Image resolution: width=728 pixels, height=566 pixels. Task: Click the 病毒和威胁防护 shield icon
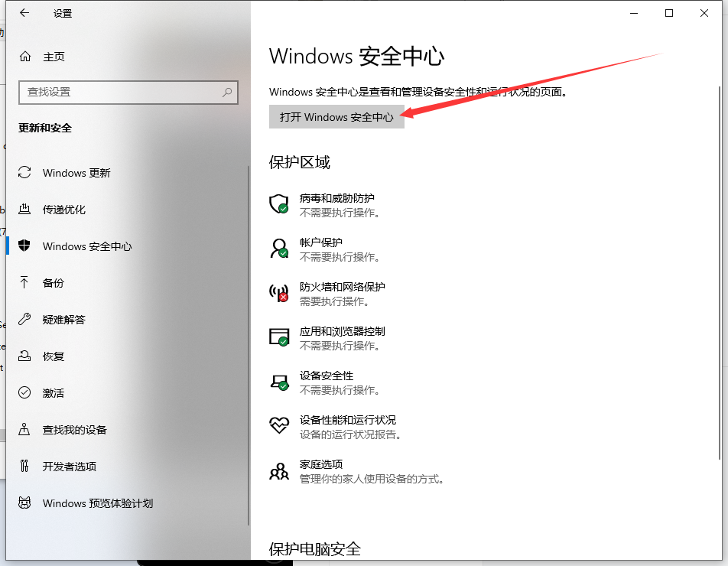click(x=279, y=203)
